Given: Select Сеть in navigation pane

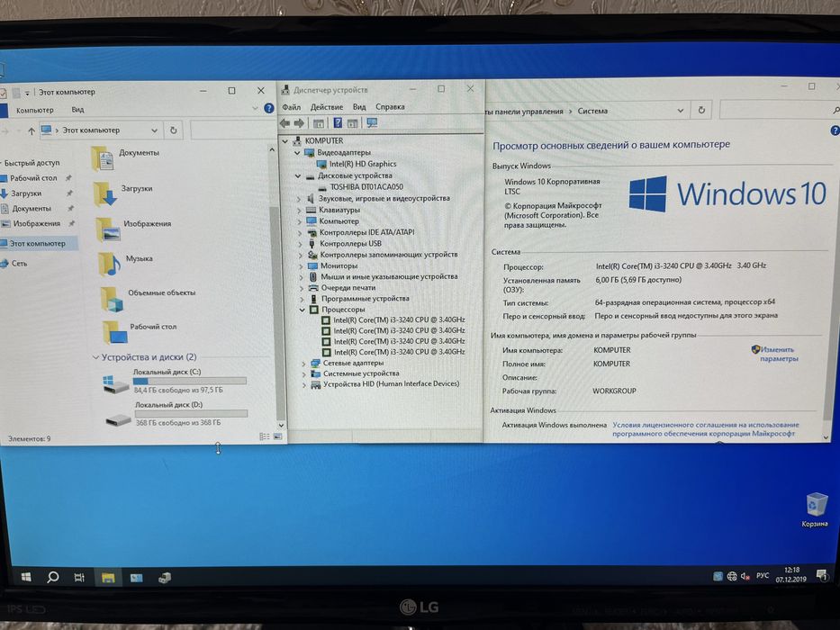Looking at the screenshot, I should click(19, 263).
